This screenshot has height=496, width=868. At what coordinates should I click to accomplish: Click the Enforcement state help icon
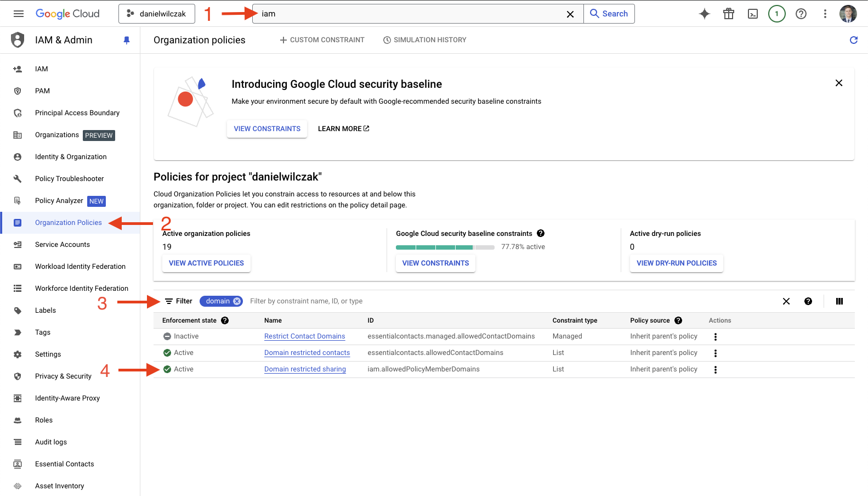pyautogui.click(x=225, y=320)
